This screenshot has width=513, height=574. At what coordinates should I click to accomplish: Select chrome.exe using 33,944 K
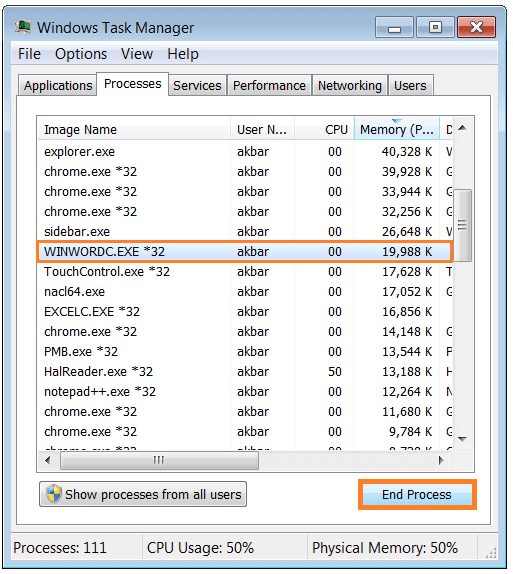click(x=245, y=191)
